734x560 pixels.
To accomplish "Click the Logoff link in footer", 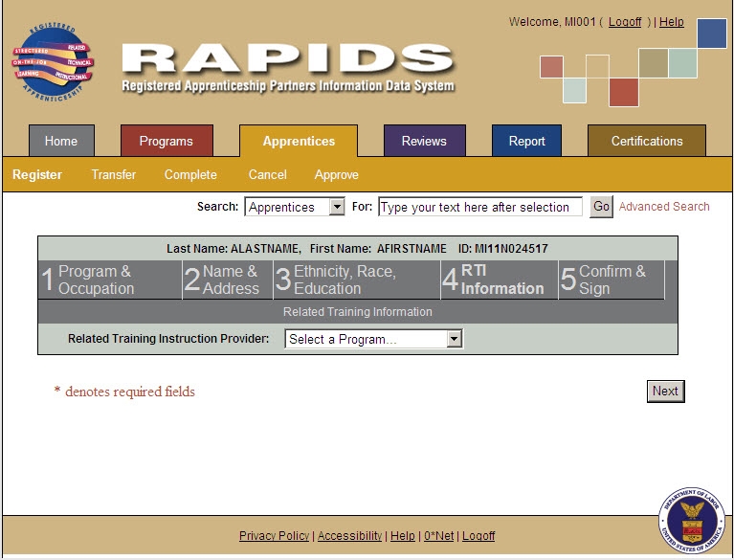I will [478, 536].
